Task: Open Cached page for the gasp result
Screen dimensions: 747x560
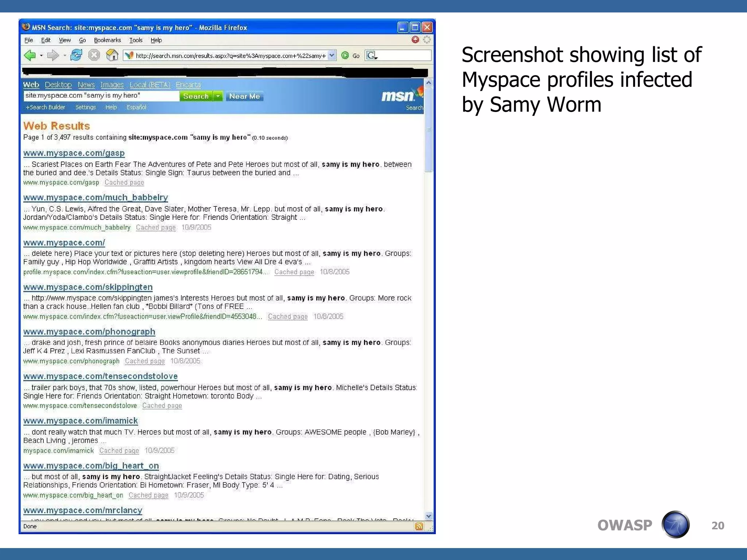Action: (124, 182)
